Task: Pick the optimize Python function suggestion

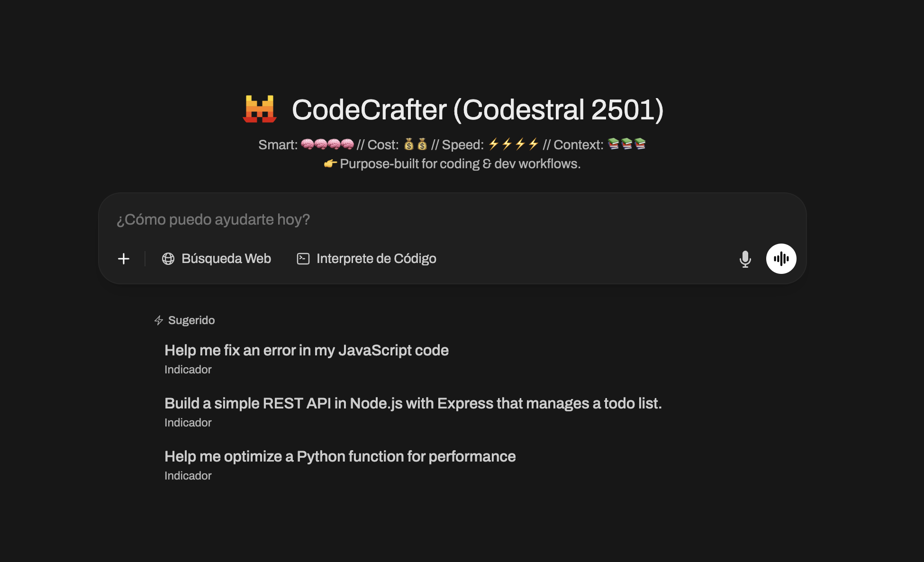Action: click(340, 456)
